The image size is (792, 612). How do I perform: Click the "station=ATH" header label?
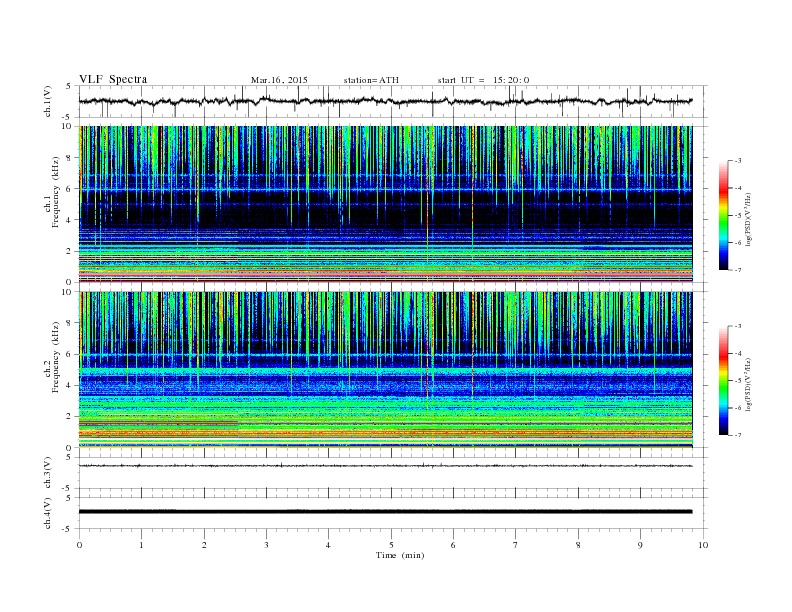point(371,80)
